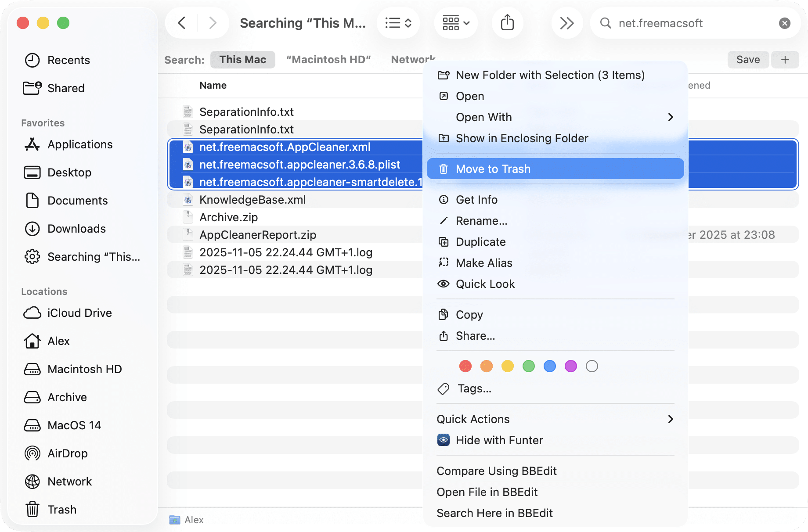The height and width of the screenshot is (532, 808).
Task: Choose Make Alias
Action: tap(555, 263)
